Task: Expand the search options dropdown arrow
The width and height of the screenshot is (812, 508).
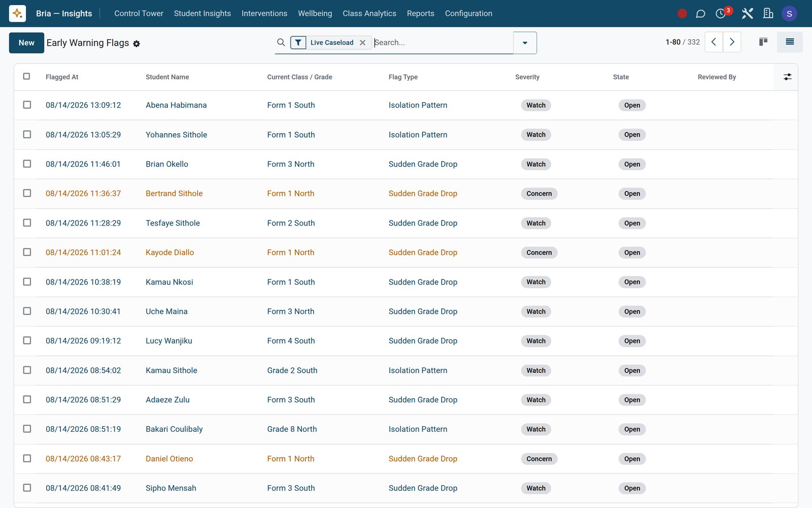Action: click(x=525, y=43)
